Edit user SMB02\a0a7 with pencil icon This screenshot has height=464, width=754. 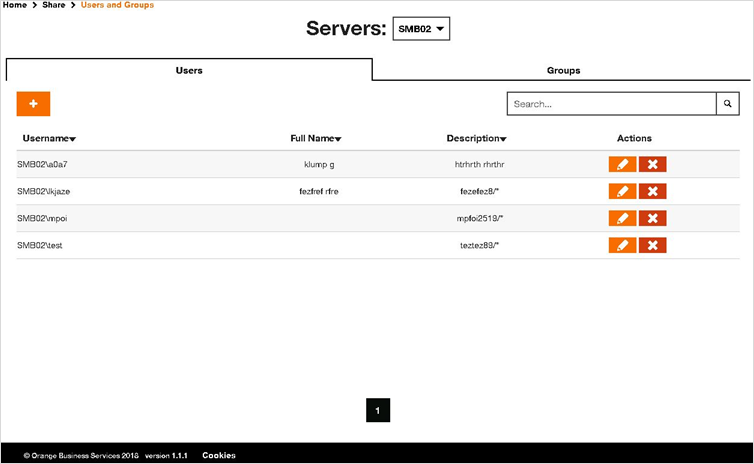pos(622,164)
